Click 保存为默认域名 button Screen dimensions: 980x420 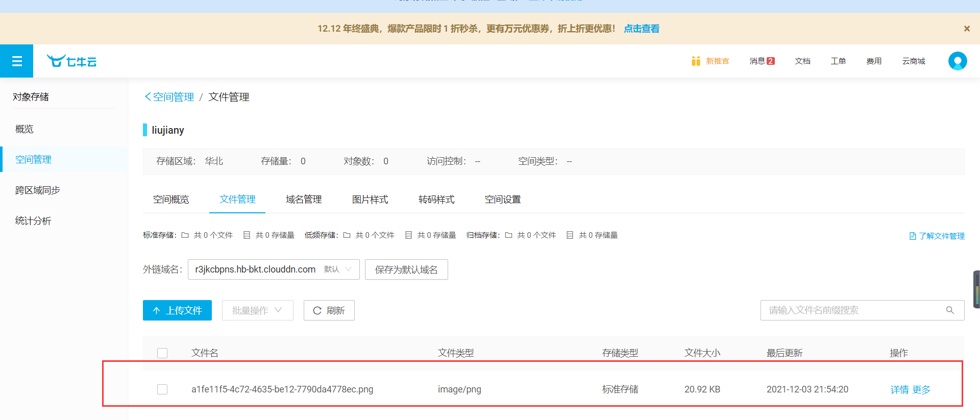(x=406, y=269)
